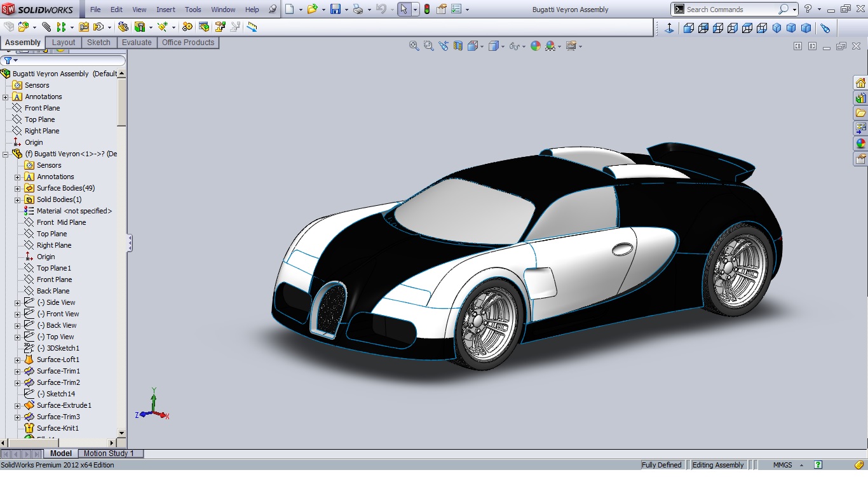Switch to the Evaluate tab
Viewport: 868px width, 477px height.
(137, 43)
